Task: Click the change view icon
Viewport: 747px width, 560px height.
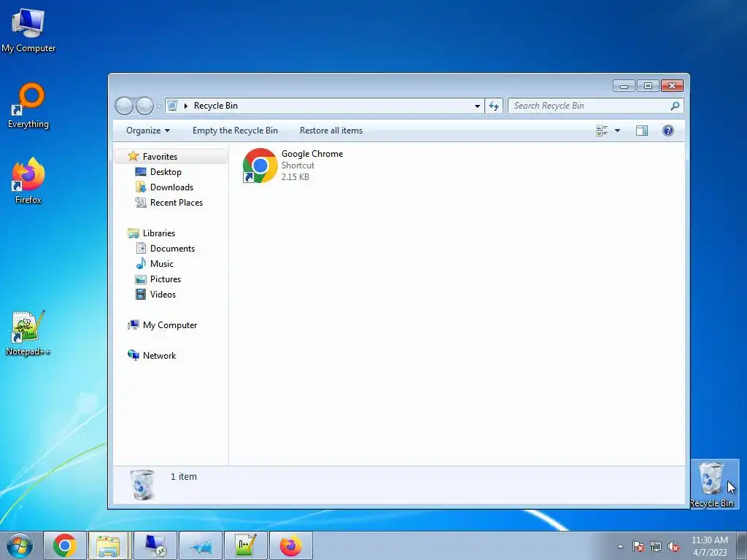Action: [602, 131]
